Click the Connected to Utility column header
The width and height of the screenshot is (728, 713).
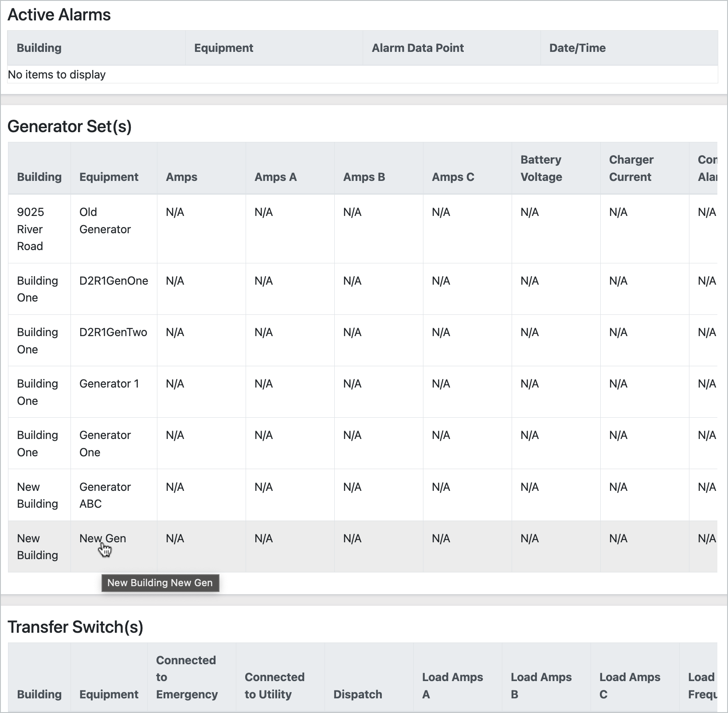(x=274, y=686)
